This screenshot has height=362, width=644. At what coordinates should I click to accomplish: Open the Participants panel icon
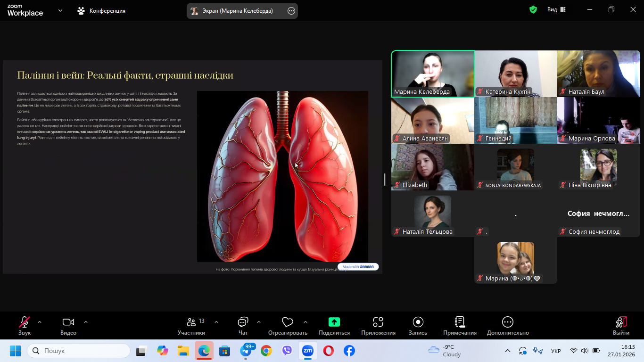(x=191, y=322)
